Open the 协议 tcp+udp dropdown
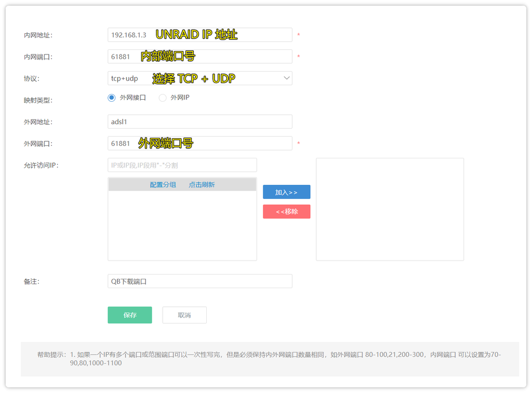The width and height of the screenshot is (532, 393). 199,78
